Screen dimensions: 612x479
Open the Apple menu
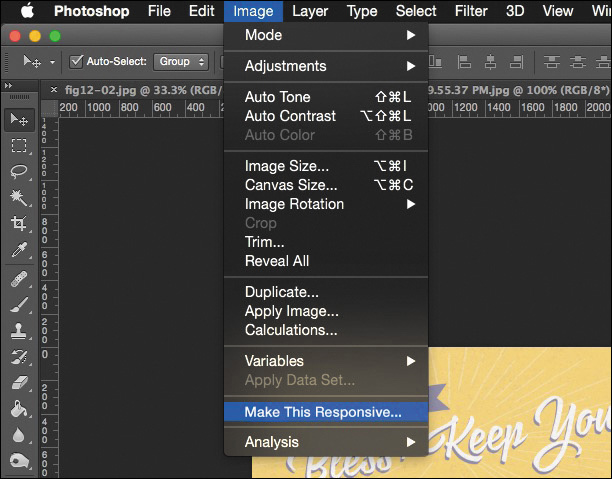26,11
